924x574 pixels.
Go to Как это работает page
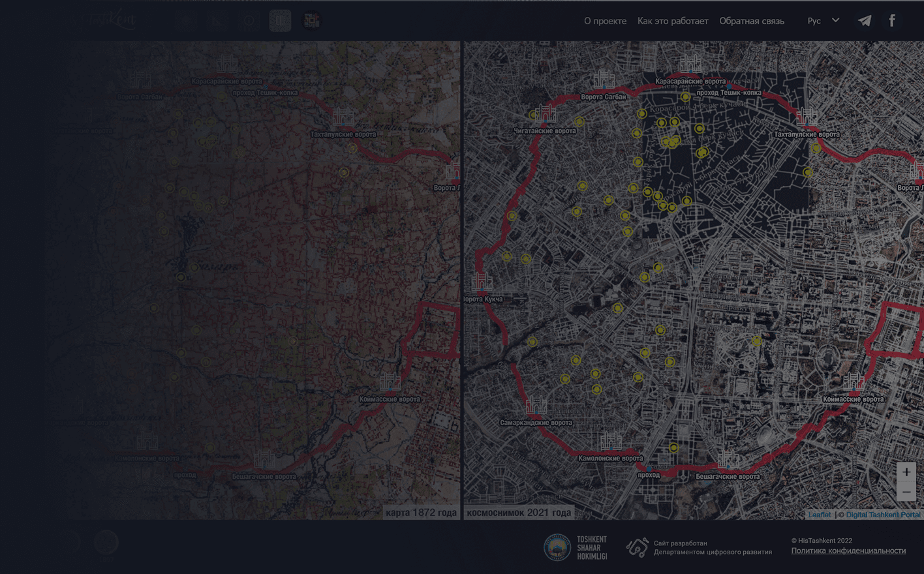672,21
